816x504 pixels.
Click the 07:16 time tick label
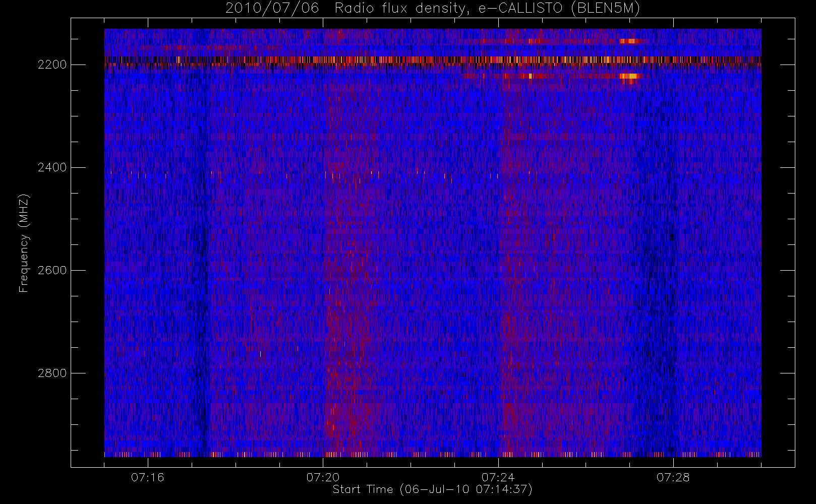(148, 477)
